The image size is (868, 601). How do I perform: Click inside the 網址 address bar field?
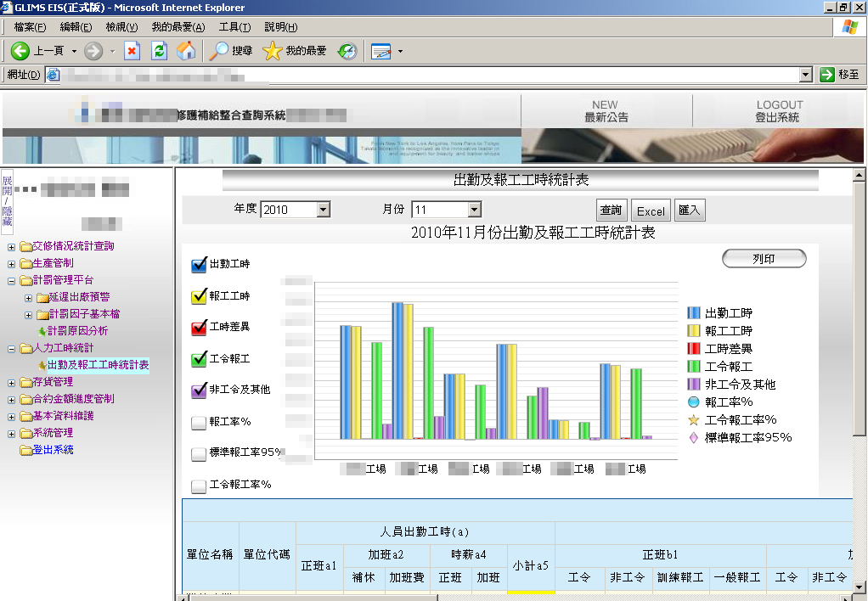coord(425,75)
